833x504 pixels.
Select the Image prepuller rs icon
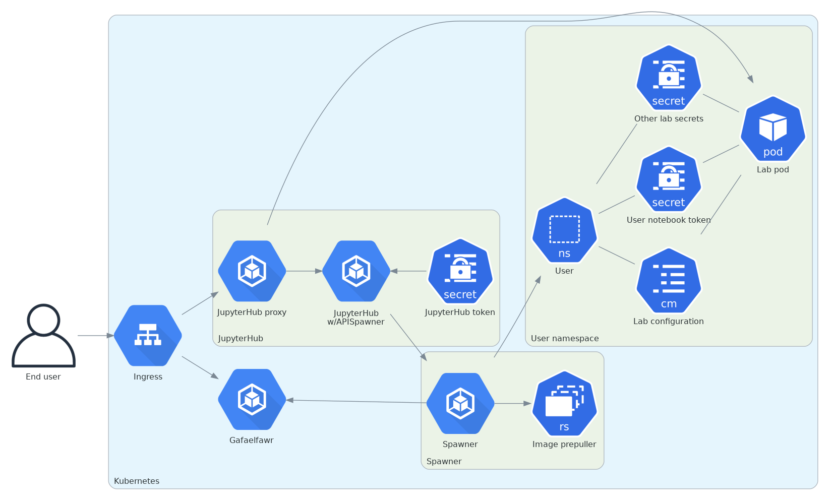(x=564, y=403)
